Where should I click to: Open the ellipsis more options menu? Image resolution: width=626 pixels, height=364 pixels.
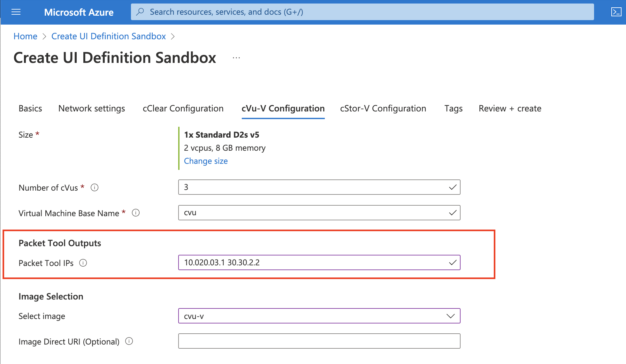pyautogui.click(x=236, y=58)
